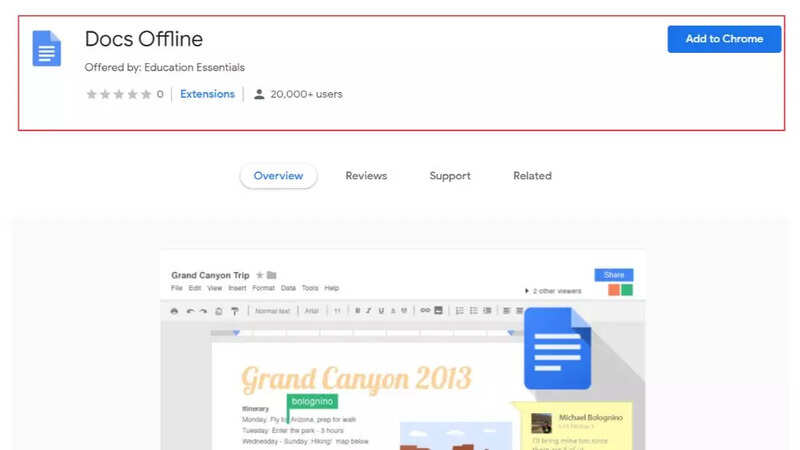Click the Offered by: Education Essentials text
The width and height of the screenshot is (800, 450).
pyautogui.click(x=164, y=67)
